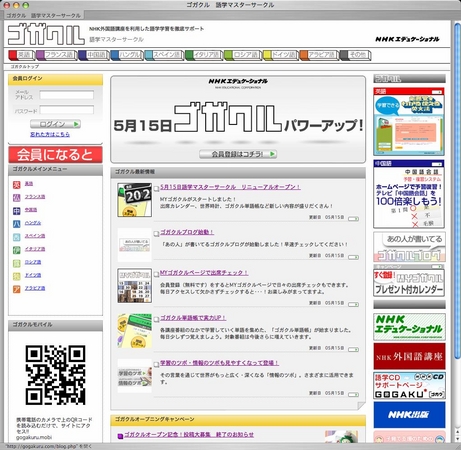Screen dimensions: 461x450
Task: Click the small icon beside the 5月15日 renewal headline
Action: coord(156,189)
